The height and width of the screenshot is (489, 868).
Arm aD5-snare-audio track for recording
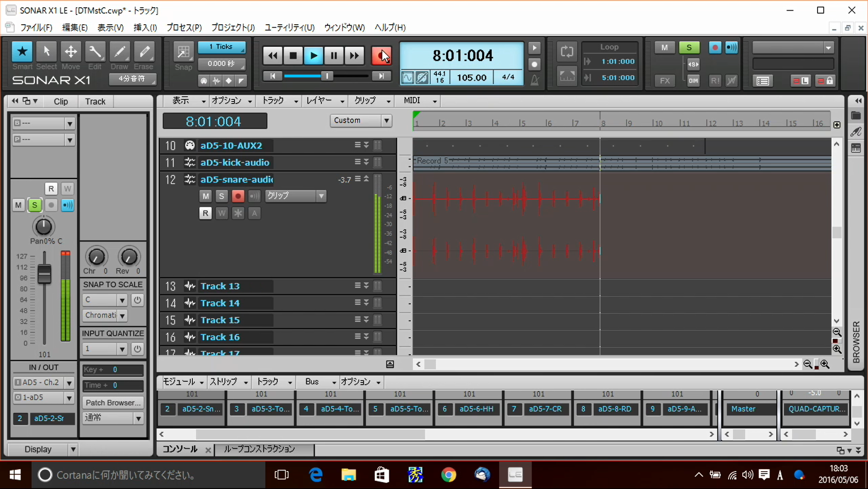tap(238, 196)
